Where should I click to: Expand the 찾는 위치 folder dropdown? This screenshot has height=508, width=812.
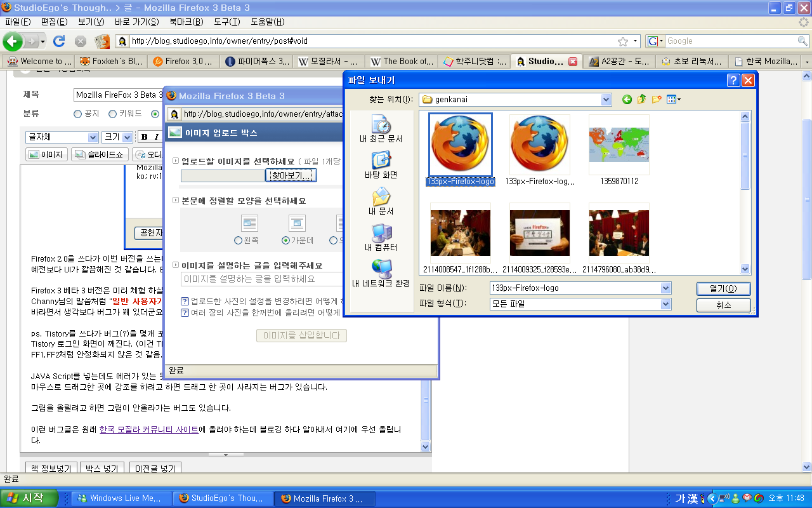pos(606,99)
